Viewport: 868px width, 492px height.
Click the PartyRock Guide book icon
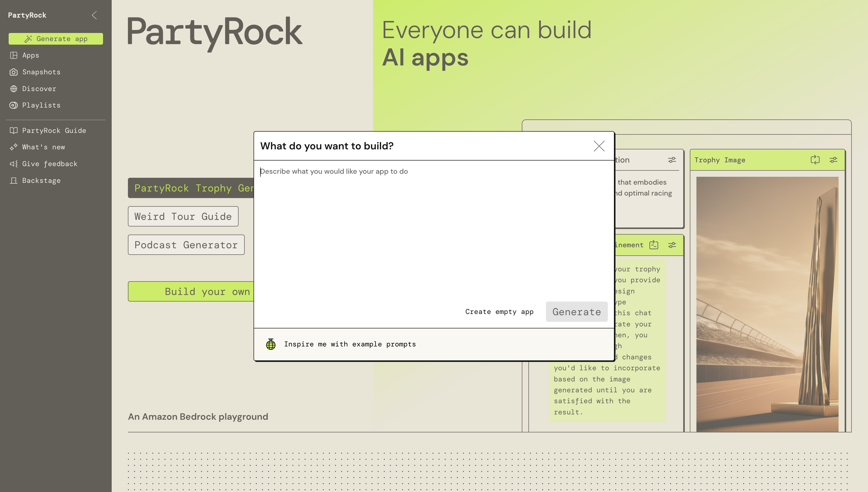(13, 130)
